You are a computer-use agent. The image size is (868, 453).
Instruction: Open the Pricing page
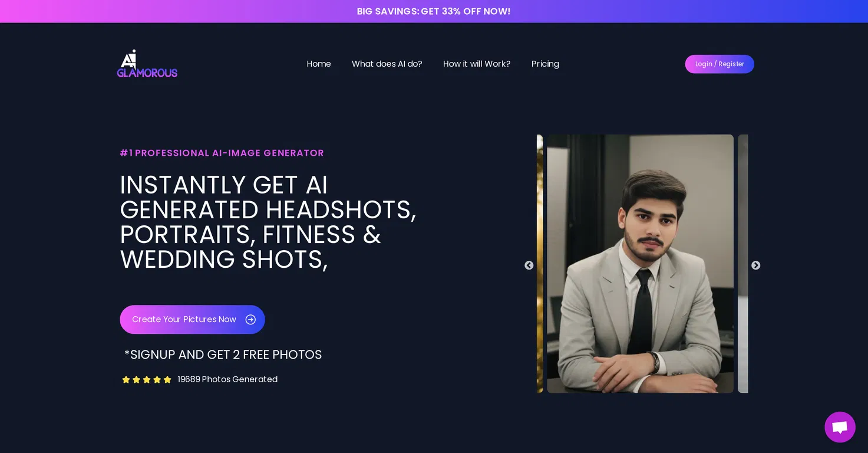[545, 64]
